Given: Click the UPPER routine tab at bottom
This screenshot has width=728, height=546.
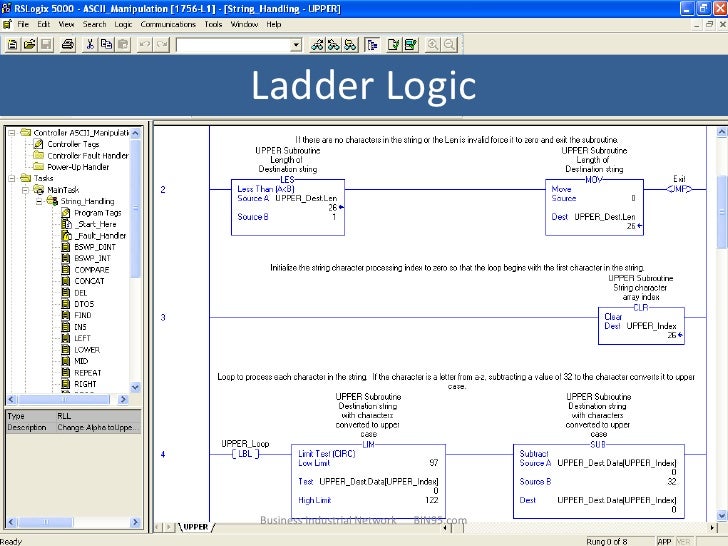Looking at the screenshot, I should coord(195,527).
